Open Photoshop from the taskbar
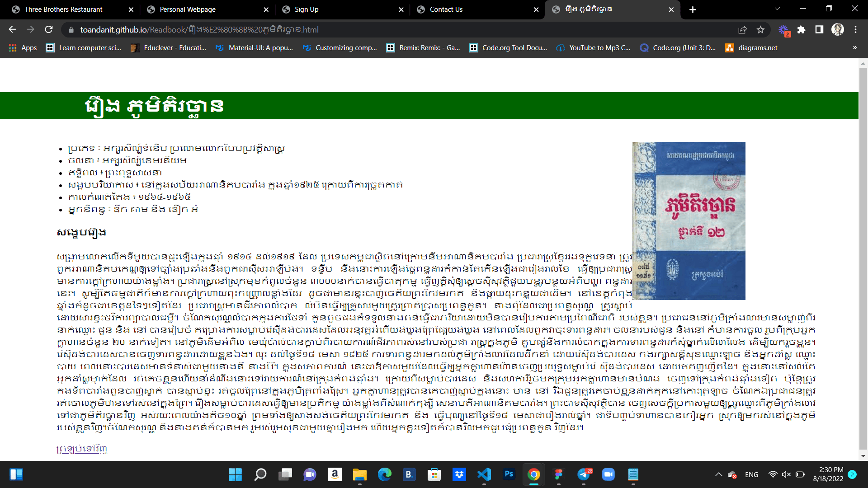The height and width of the screenshot is (488, 868). pos(509,474)
